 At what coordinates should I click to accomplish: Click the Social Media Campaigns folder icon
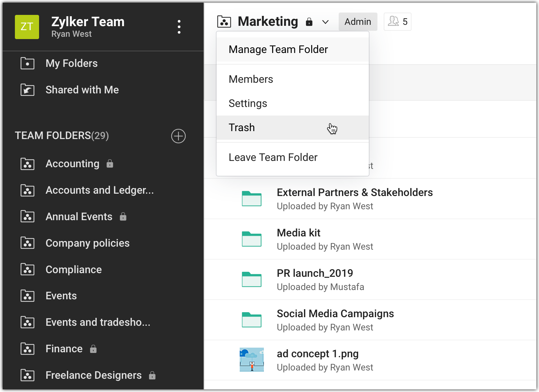tap(252, 320)
